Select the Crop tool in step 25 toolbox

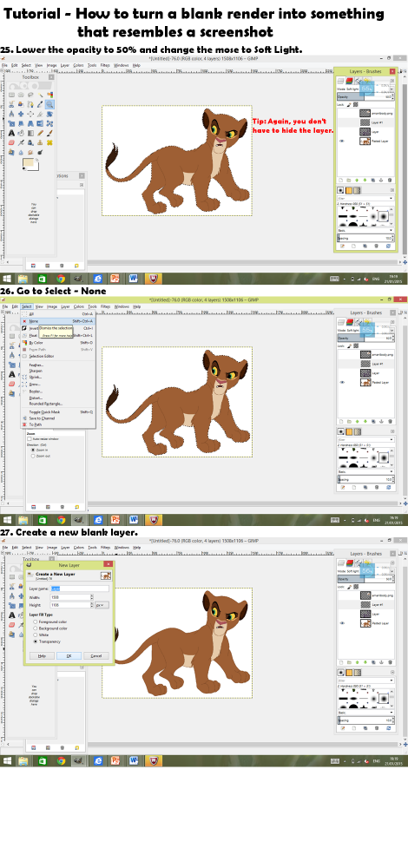coord(40,114)
